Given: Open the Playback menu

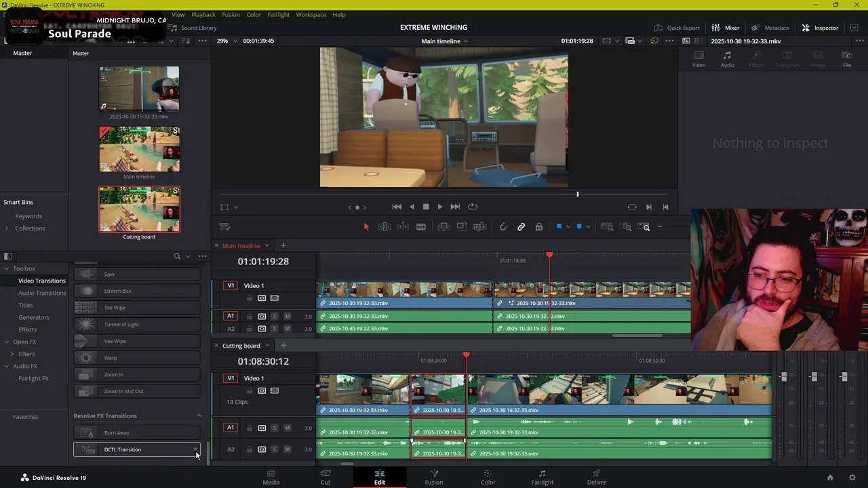Looking at the screenshot, I should tap(203, 14).
